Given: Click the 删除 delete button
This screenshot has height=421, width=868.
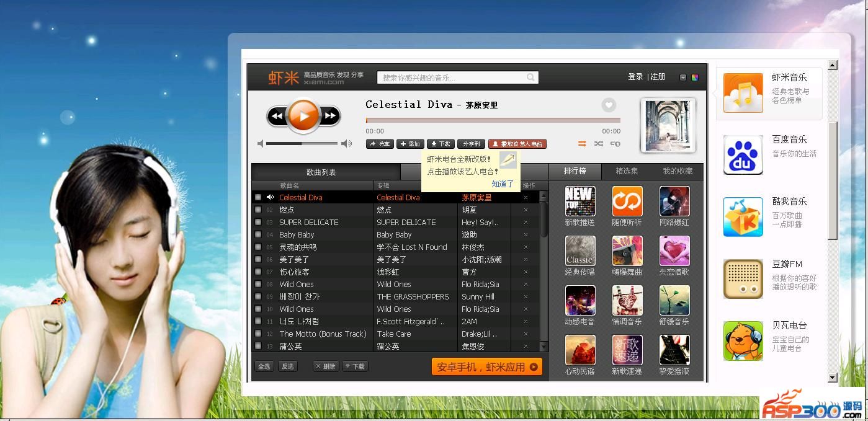Looking at the screenshot, I should [326, 366].
